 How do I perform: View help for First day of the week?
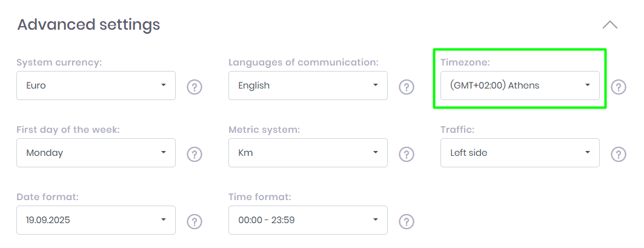click(194, 154)
